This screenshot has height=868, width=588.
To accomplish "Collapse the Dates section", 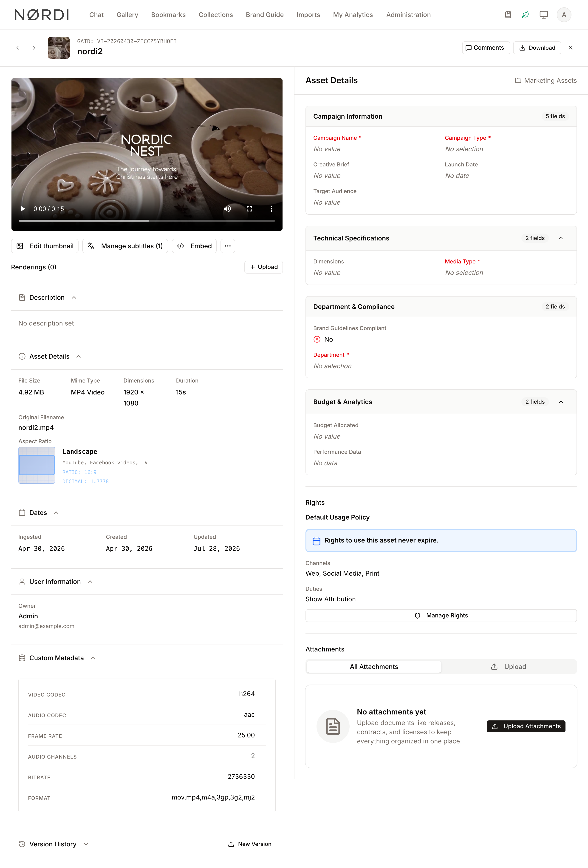I will tap(56, 513).
